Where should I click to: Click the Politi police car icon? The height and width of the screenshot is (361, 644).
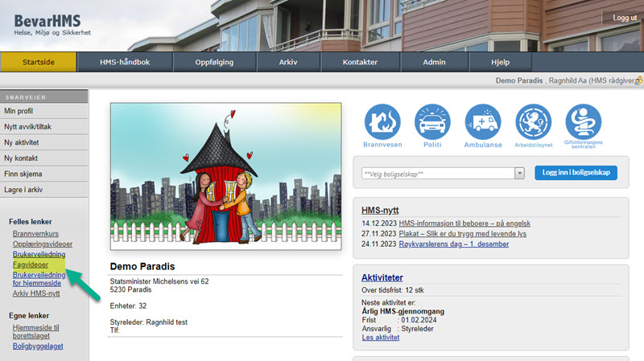(433, 122)
